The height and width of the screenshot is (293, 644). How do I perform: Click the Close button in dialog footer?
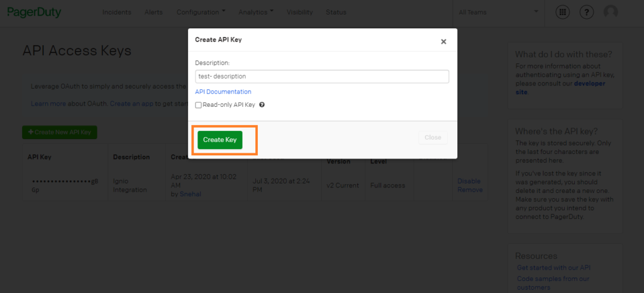432,138
